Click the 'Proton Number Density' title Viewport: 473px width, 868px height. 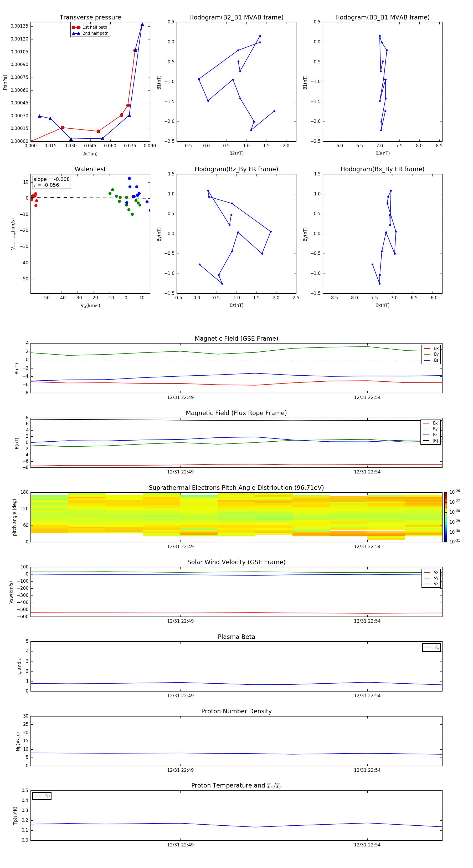[x=236, y=711]
